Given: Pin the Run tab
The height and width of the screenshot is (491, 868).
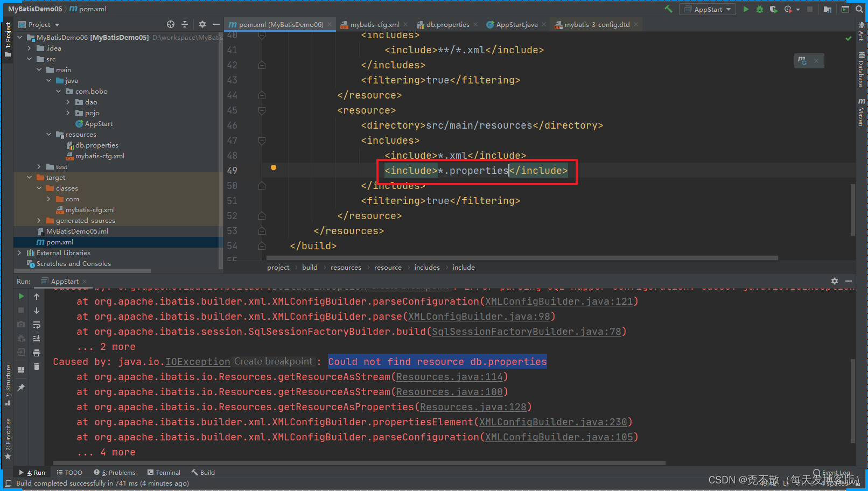Looking at the screenshot, I should pyautogui.click(x=20, y=387).
